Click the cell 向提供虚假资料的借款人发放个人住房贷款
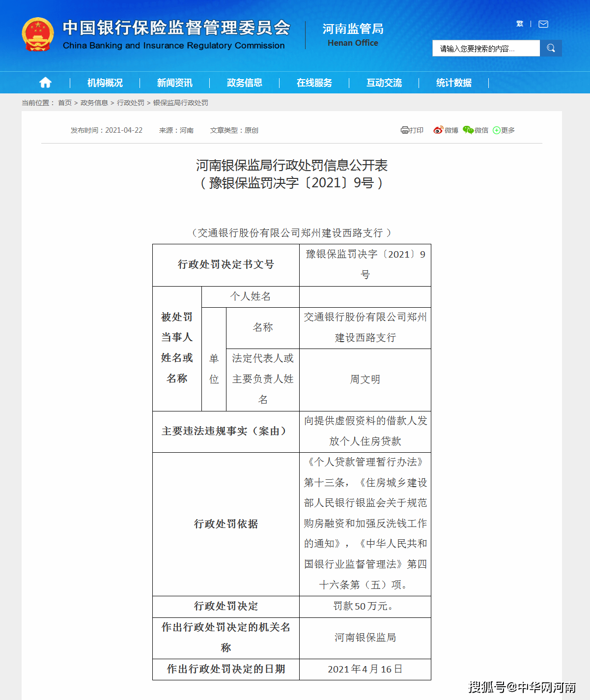Screen dimensions: 590x700 365,432
